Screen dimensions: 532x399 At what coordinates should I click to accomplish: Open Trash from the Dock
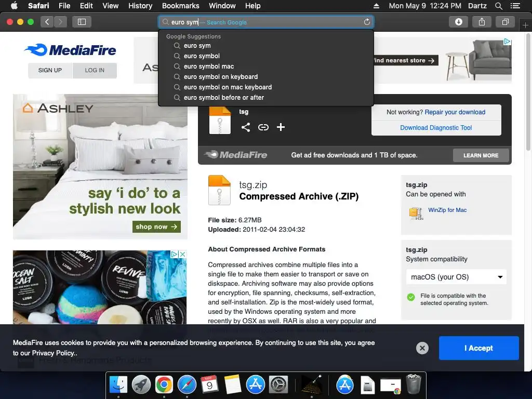(413, 384)
